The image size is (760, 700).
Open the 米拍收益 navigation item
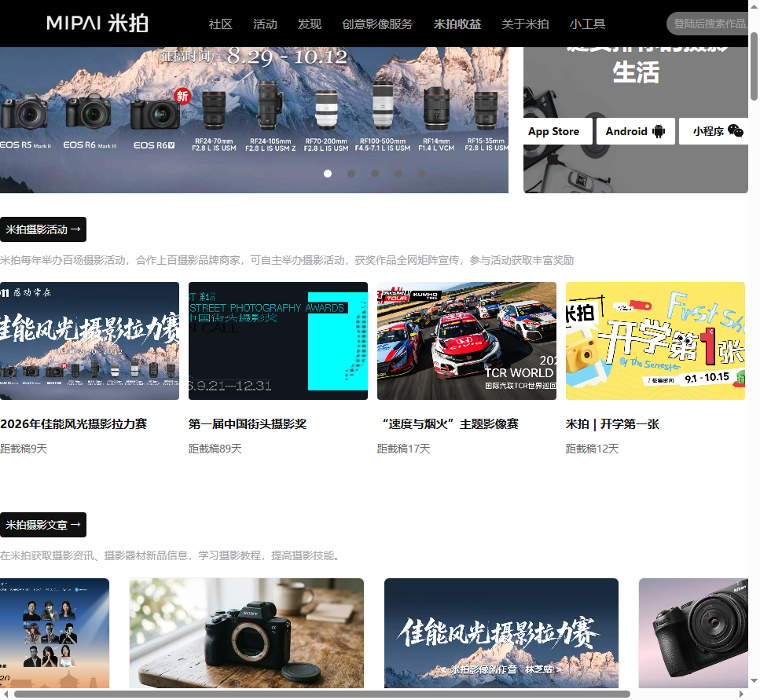pyautogui.click(x=457, y=24)
